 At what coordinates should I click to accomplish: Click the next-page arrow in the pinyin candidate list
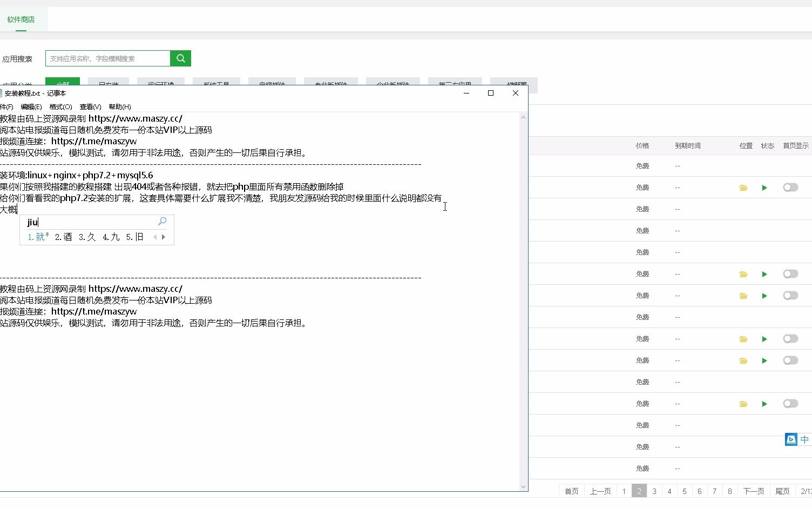point(164,237)
